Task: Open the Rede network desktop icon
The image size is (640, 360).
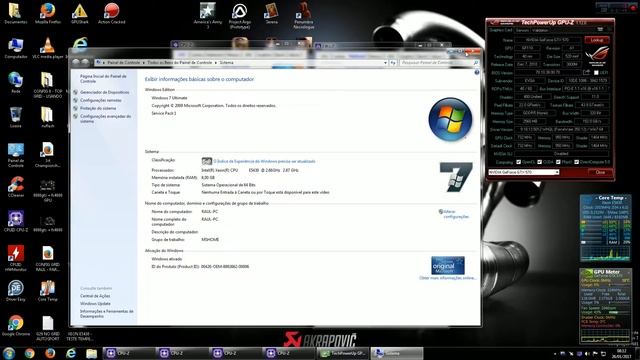Action: [x=16, y=83]
